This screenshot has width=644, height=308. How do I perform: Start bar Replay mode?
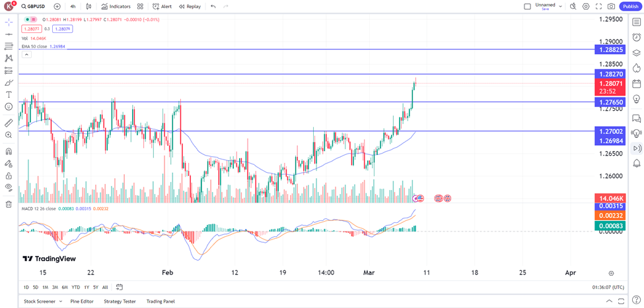tap(190, 7)
